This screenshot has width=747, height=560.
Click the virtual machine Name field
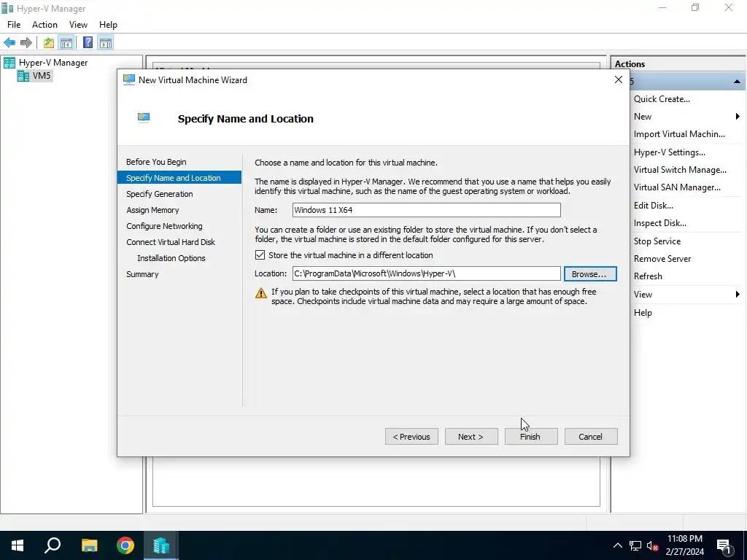coord(426,210)
